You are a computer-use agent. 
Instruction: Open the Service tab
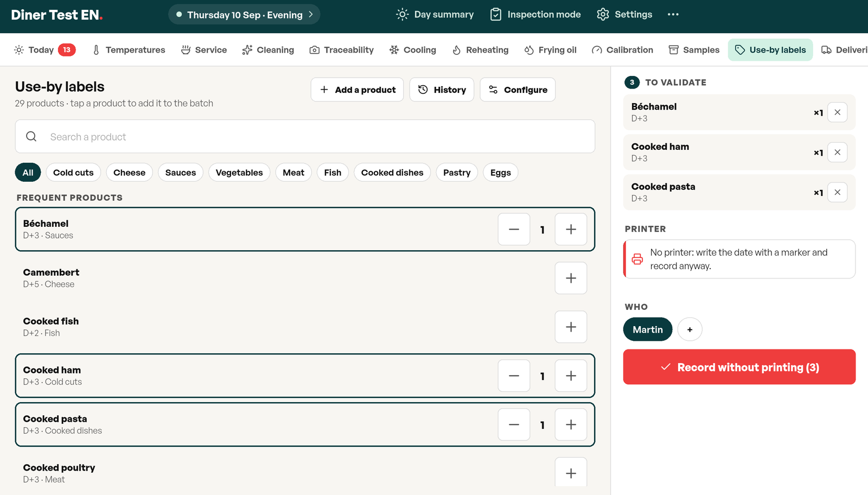coord(204,50)
